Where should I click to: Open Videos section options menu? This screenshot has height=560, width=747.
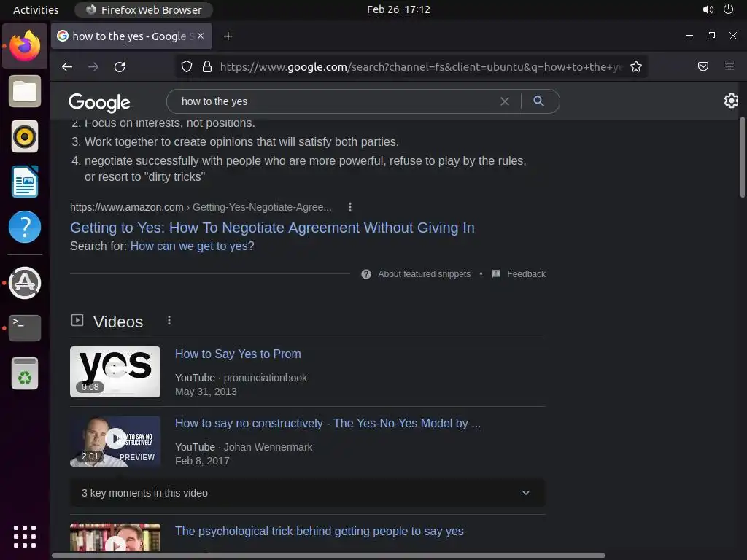pyautogui.click(x=169, y=321)
